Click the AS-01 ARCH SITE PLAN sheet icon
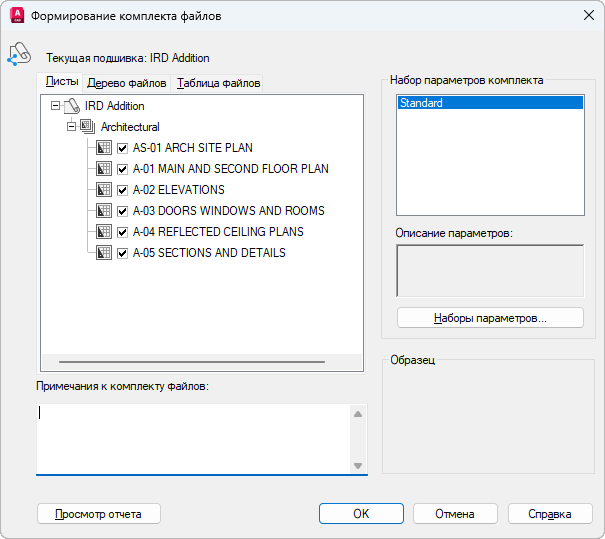605x539 pixels. coord(104,148)
